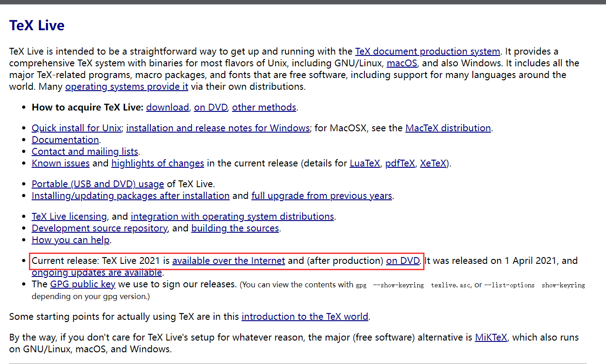This screenshot has width=606, height=364.
Task: Open Installing/updating packages after installation link
Action: click(131, 196)
